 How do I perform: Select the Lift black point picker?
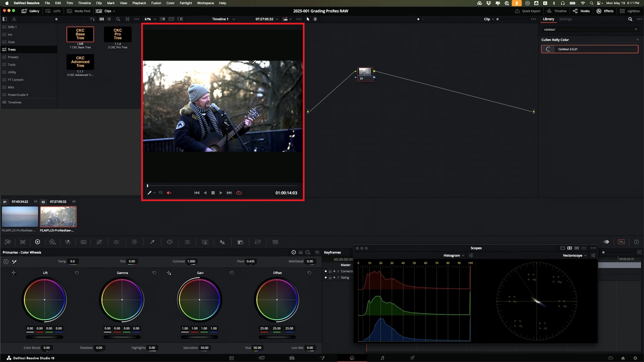[14, 273]
